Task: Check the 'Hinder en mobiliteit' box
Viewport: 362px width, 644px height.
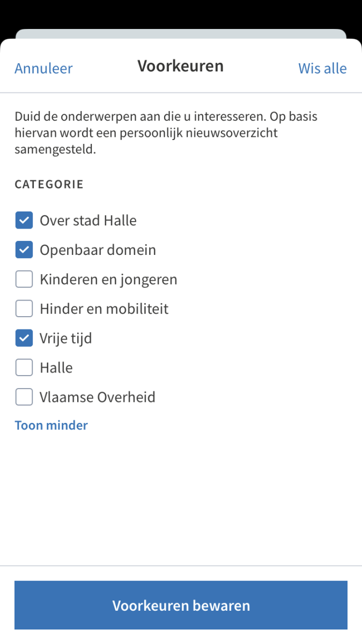Action: tap(24, 309)
